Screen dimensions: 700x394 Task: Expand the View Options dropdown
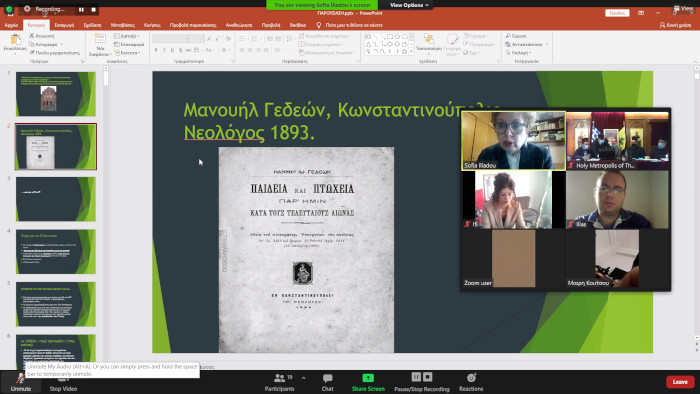409,5
